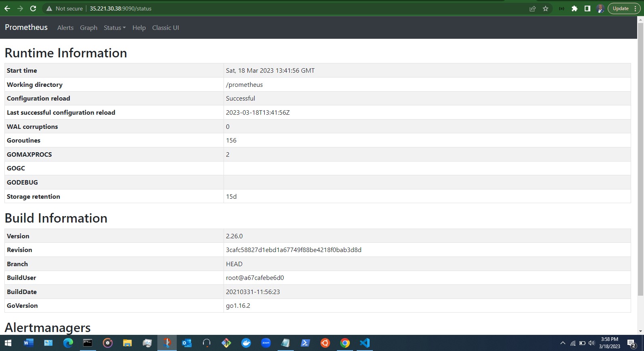Viewport: 644px width, 351px height.
Task: Click the Update button in Chrome
Action: [x=620, y=8]
